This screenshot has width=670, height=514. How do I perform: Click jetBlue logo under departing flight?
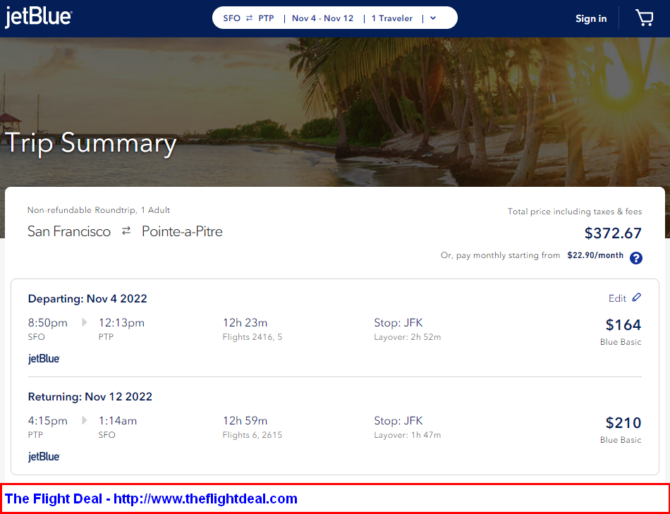[44, 358]
